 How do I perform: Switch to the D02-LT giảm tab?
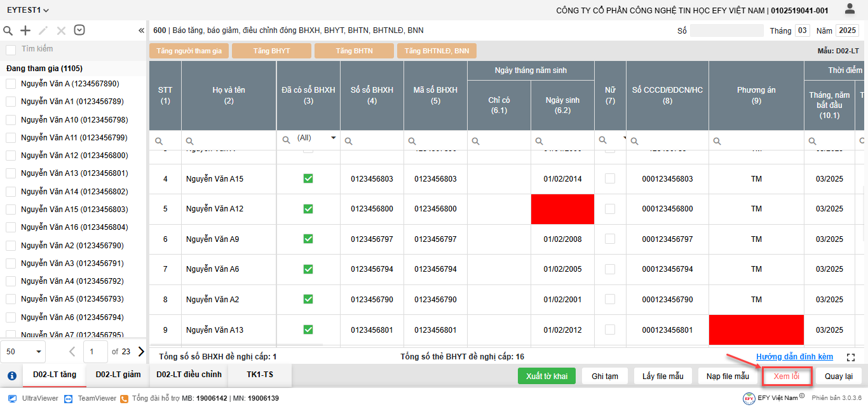pyautogui.click(x=118, y=375)
